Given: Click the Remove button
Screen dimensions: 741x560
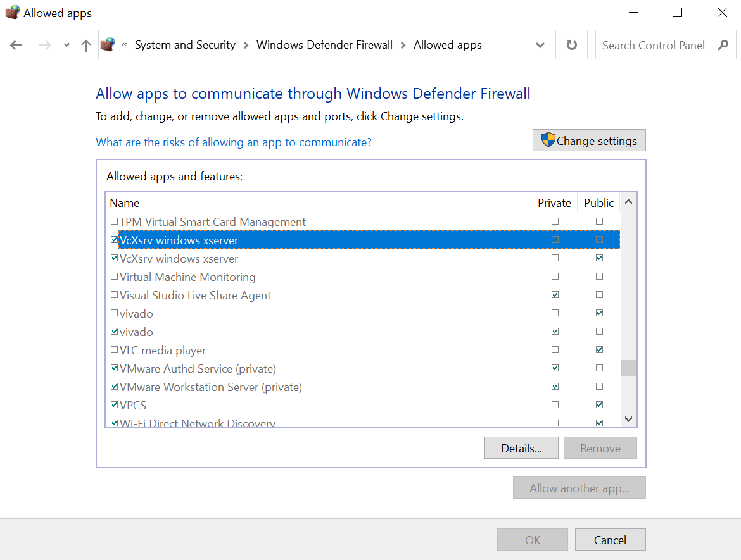Looking at the screenshot, I should 600,447.
